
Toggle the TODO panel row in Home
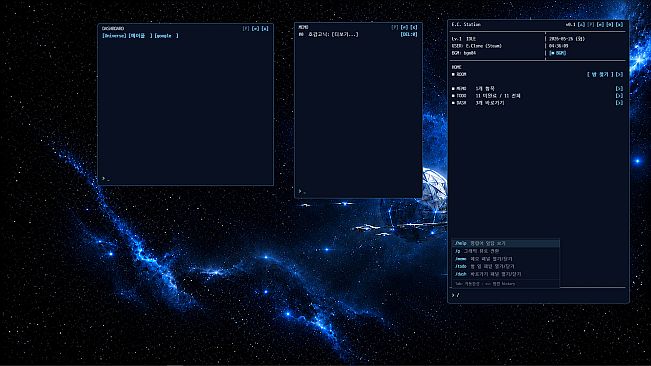tap(459, 95)
